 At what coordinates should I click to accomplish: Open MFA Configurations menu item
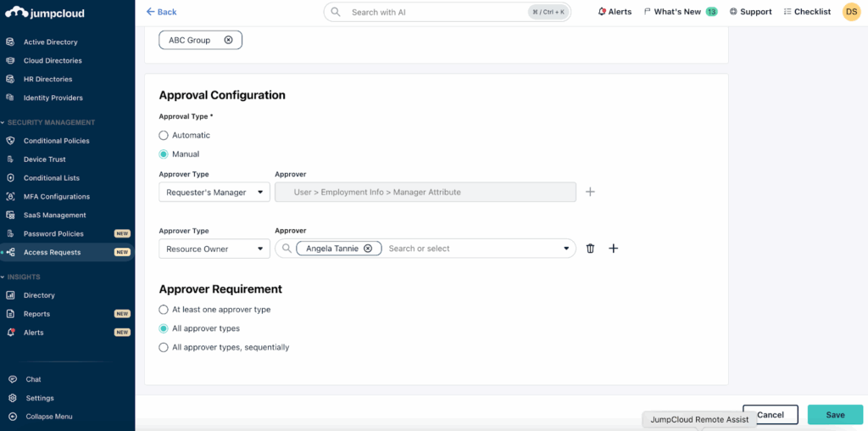(56, 197)
